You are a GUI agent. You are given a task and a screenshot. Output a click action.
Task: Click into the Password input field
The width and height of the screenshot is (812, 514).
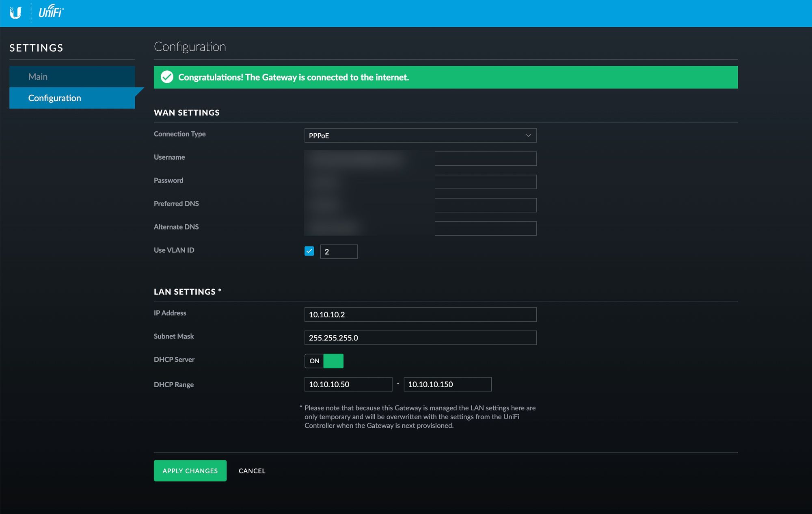485,182
